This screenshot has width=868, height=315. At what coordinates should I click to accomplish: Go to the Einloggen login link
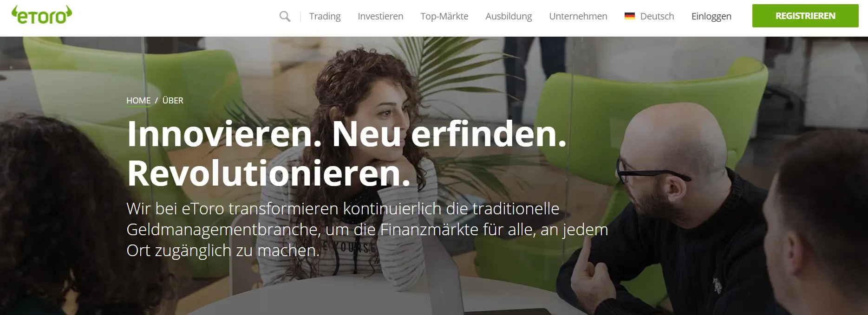pyautogui.click(x=711, y=16)
